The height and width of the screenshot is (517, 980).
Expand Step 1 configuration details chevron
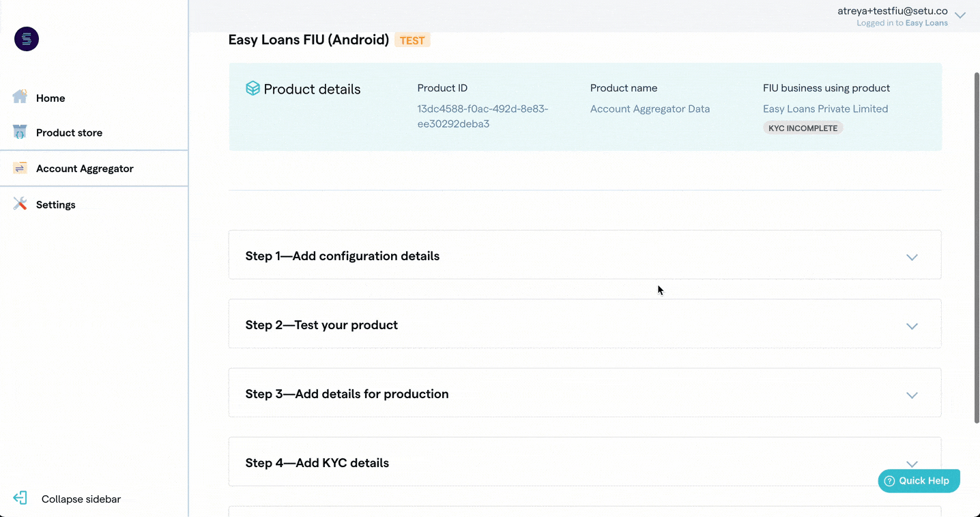click(912, 257)
